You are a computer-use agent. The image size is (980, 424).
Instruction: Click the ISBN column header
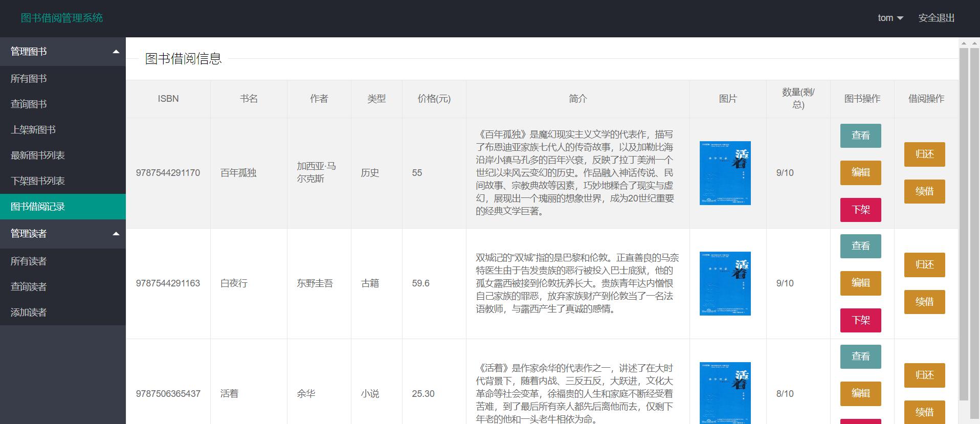168,99
